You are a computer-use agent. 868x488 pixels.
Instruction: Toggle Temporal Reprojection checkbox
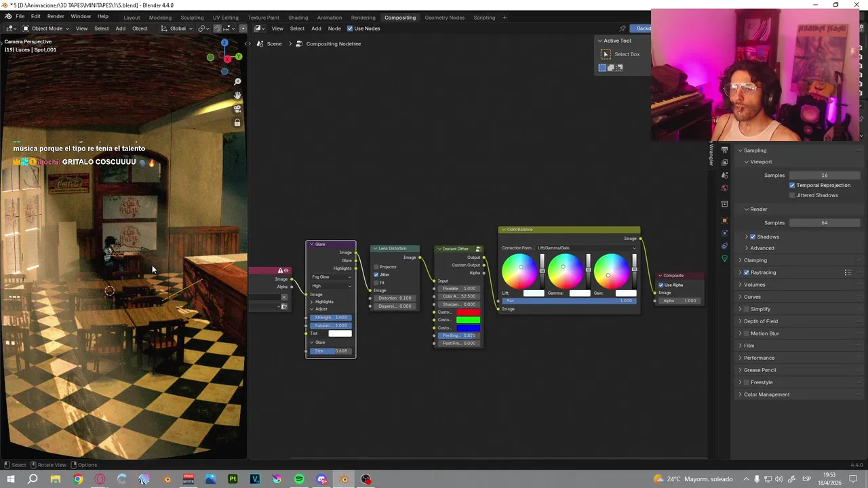point(792,185)
